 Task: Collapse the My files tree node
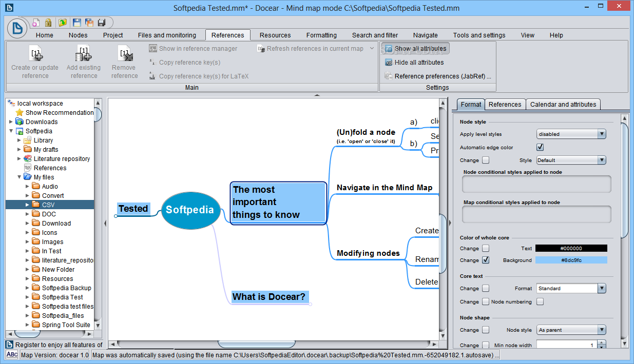[20, 177]
